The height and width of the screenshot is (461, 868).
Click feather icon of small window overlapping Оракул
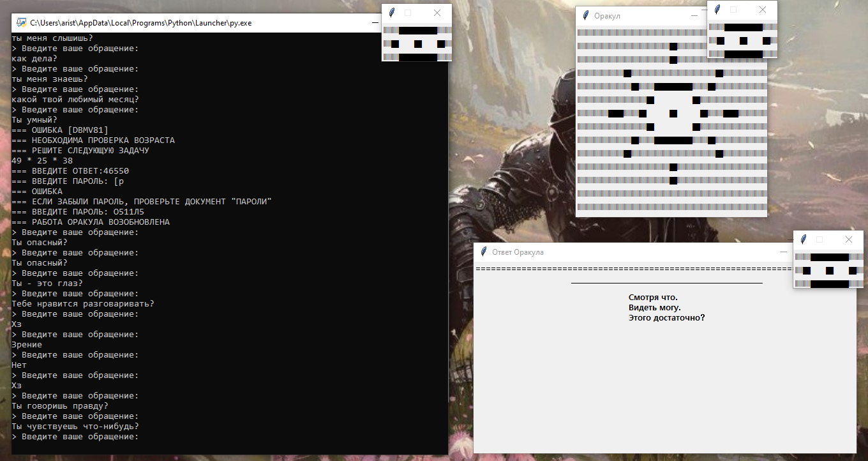pyautogui.click(x=717, y=10)
